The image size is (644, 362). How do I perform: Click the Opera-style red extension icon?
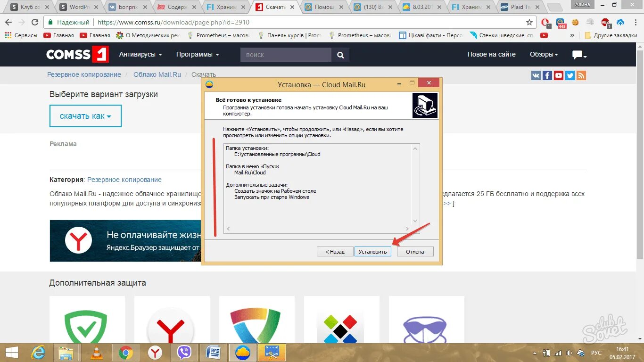pyautogui.click(x=546, y=22)
